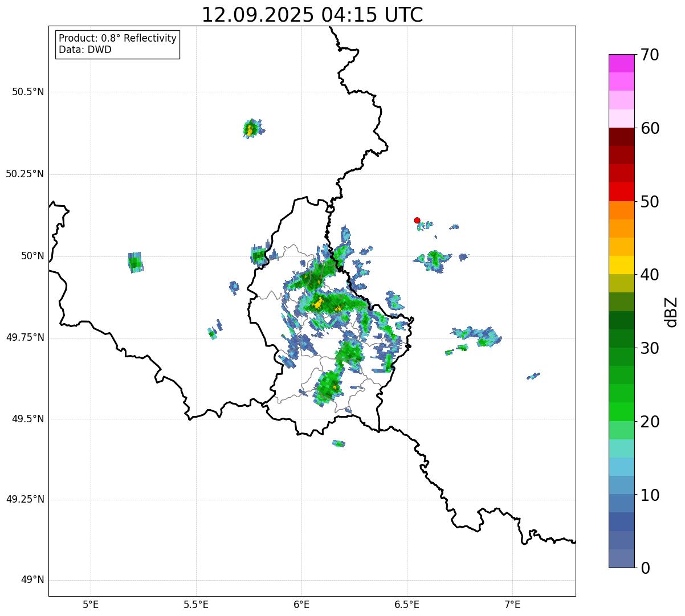This screenshot has height=616, width=685.
Task: Click the small radar echo near 5.2°E 50°N
Action: tap(135, 263)
